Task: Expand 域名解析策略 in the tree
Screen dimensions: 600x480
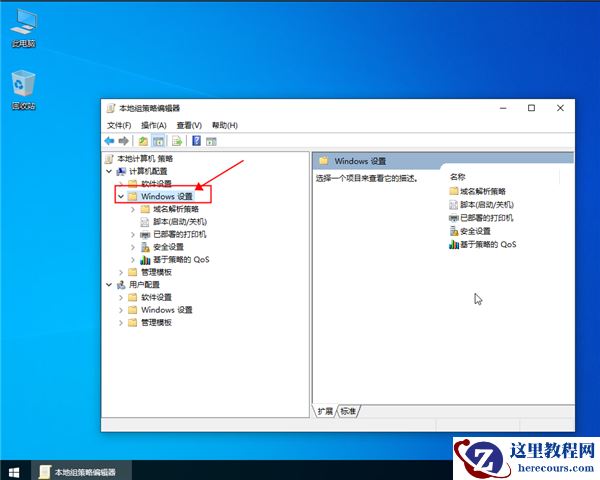Action: pos(133,209)
